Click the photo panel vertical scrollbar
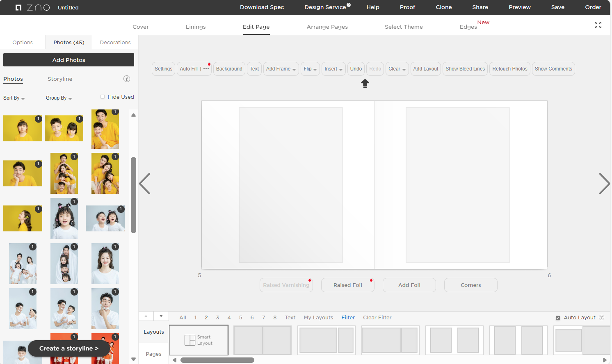The width and height of the screenshot is (612, 364). tap(133, 195)
